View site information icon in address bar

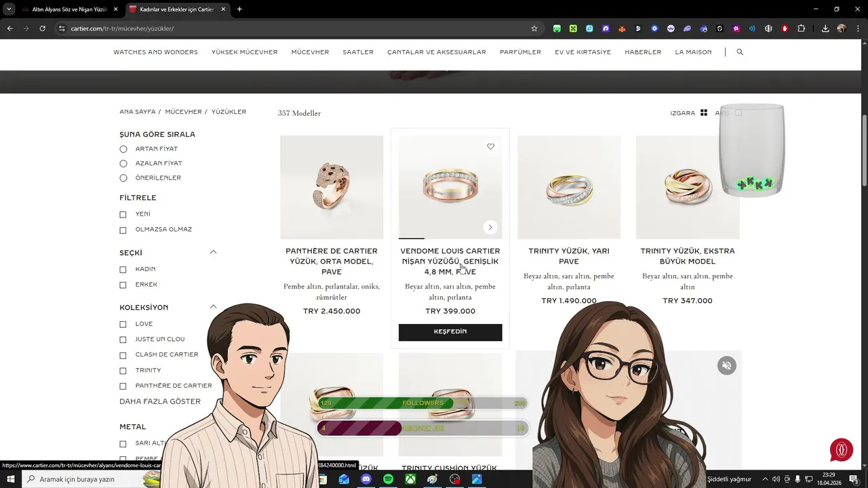tap(62, 28)
